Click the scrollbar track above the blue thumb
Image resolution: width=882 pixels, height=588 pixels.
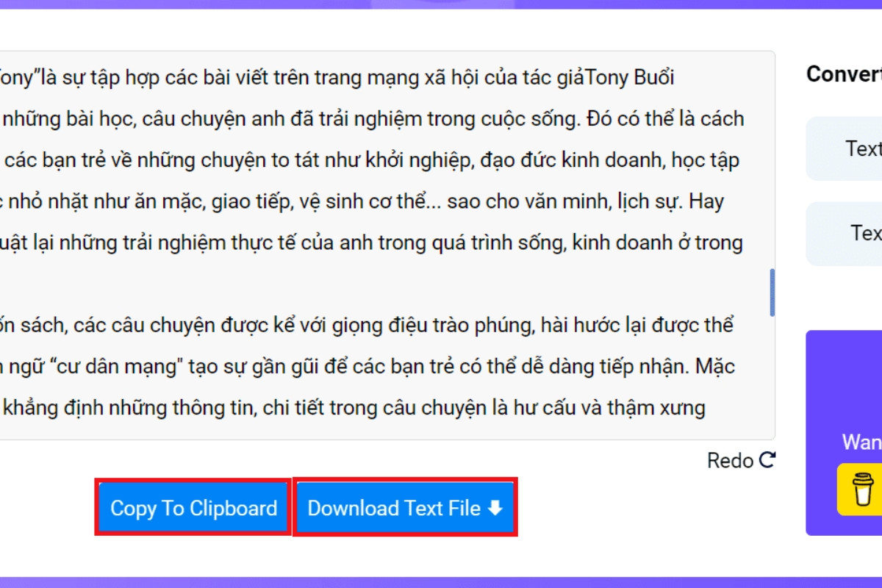[x=772, y=162]
